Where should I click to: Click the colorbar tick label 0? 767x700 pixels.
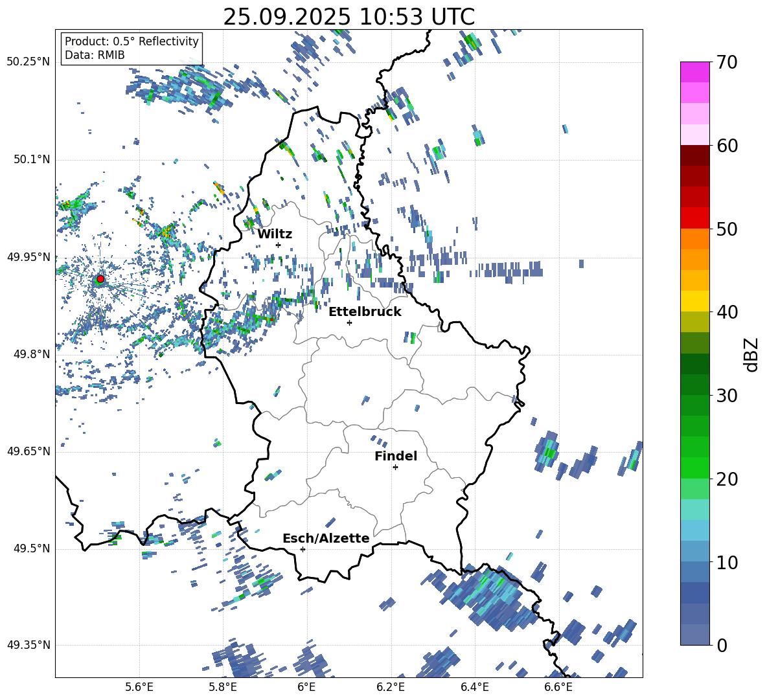722,645
